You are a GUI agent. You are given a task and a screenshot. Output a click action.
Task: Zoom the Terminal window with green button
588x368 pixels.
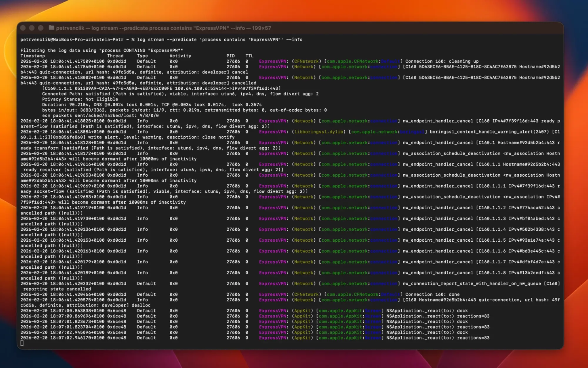coord(41,28)
